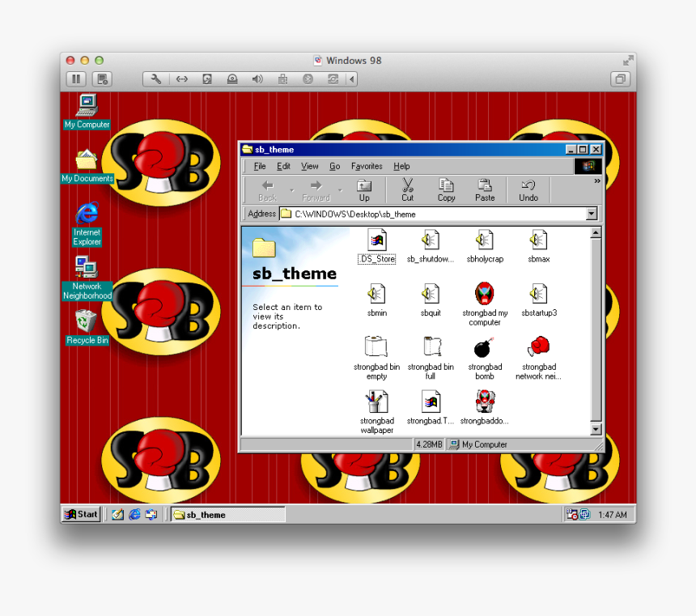Click the taskbar clock showing 1:47 AM
Viewport: 696px width, 616px height.
click(612, 515)
